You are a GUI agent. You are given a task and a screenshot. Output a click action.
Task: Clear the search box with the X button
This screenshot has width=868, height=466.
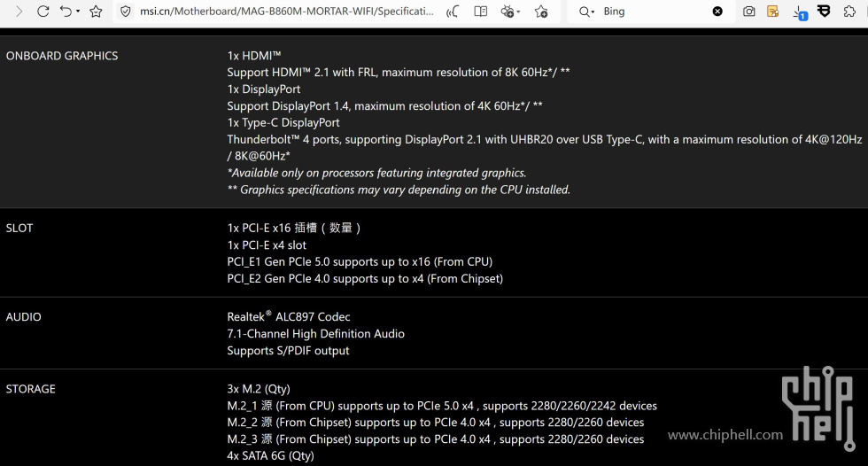tap(717, 12)
